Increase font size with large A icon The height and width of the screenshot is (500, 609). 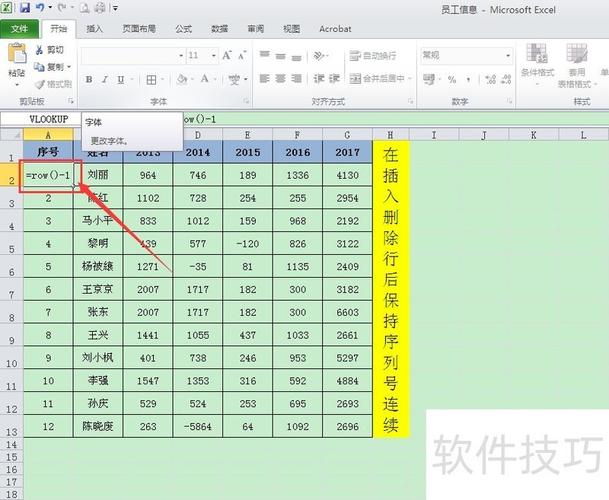[227, 56]
